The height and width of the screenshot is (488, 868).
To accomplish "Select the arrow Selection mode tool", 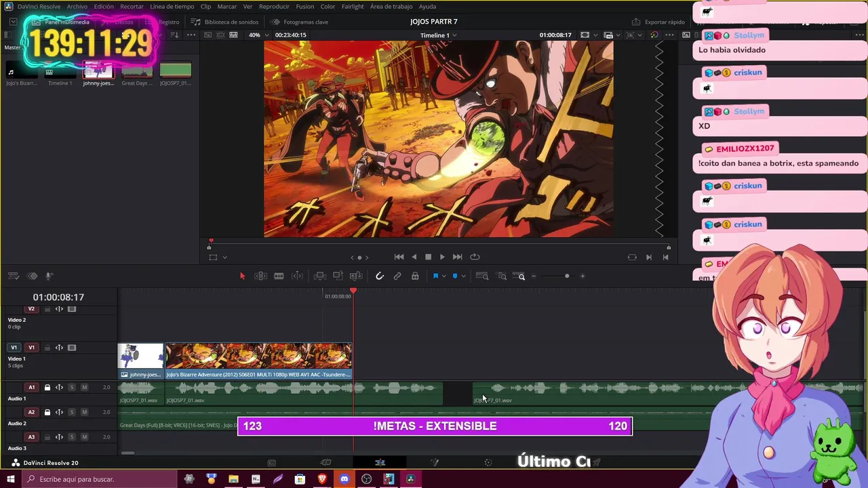I will tap(242, 276).
